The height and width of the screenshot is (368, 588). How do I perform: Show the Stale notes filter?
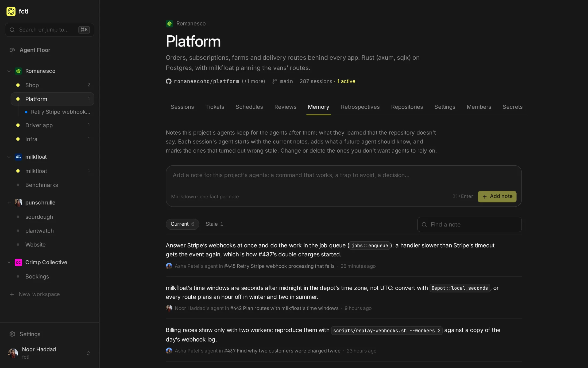[x=214, y=224]
